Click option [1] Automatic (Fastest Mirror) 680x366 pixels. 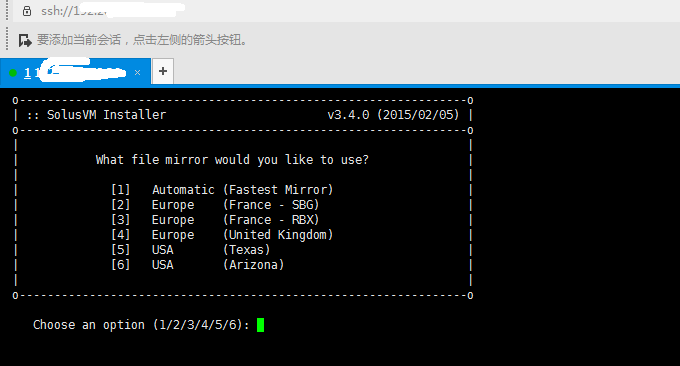[x=222, y=190]
